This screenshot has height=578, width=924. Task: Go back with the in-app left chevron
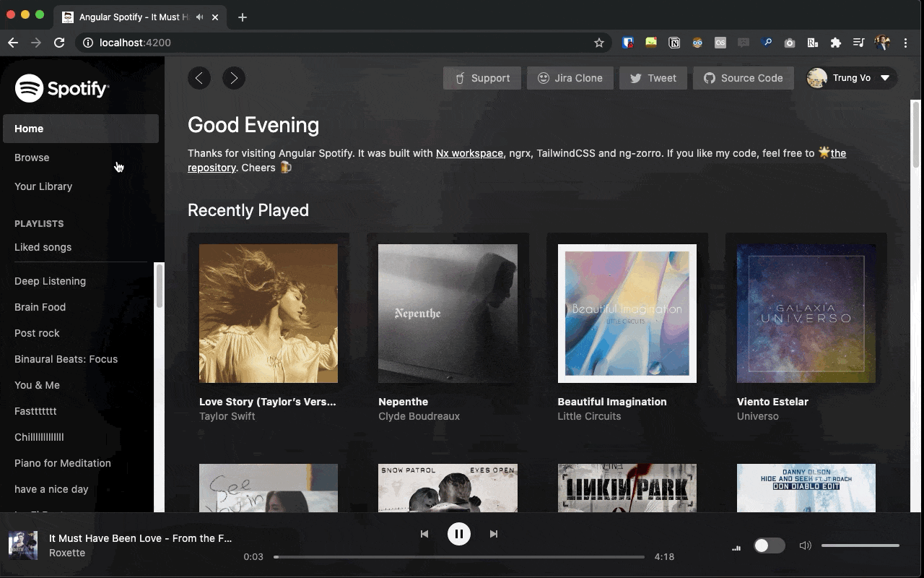(x=199, y=78)
